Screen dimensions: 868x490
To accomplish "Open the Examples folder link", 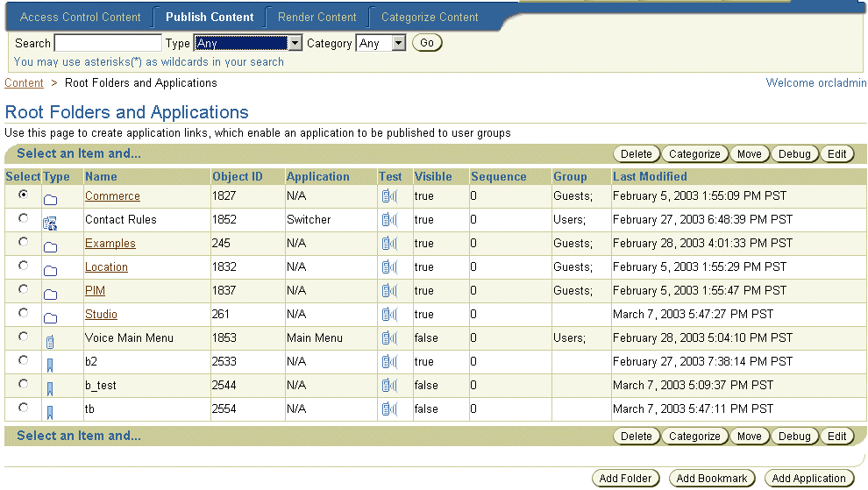I will (x=110, y=244).
